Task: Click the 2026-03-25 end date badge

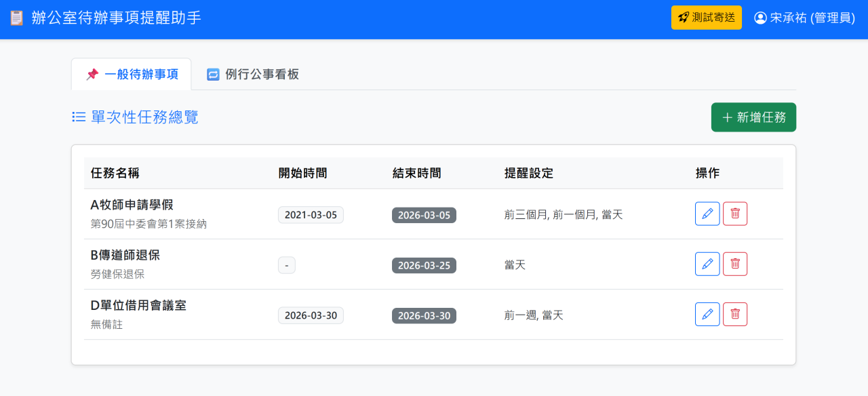Action: [424, 265]
